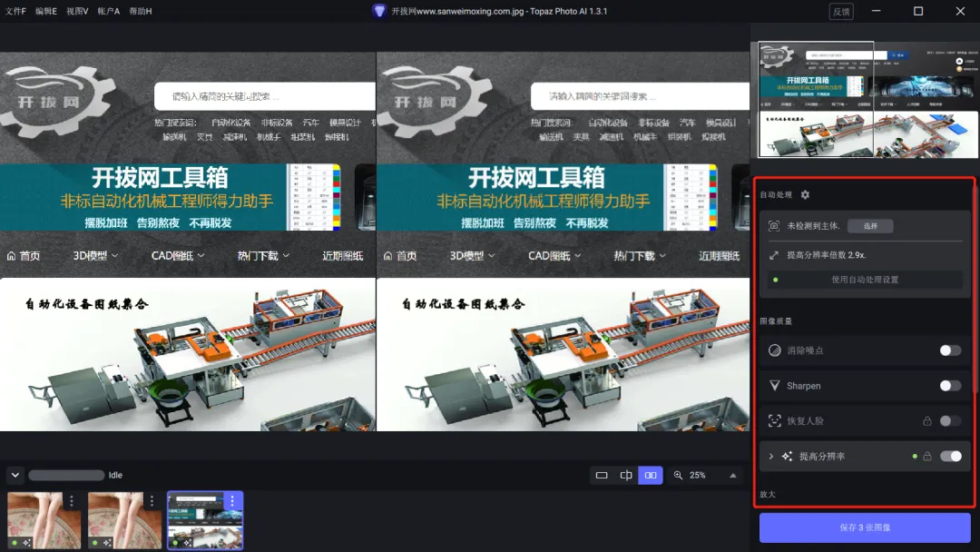Click the Enhance Resolution sparkle icon
This screenshot has height=552, width=980.
coord(787,457)
